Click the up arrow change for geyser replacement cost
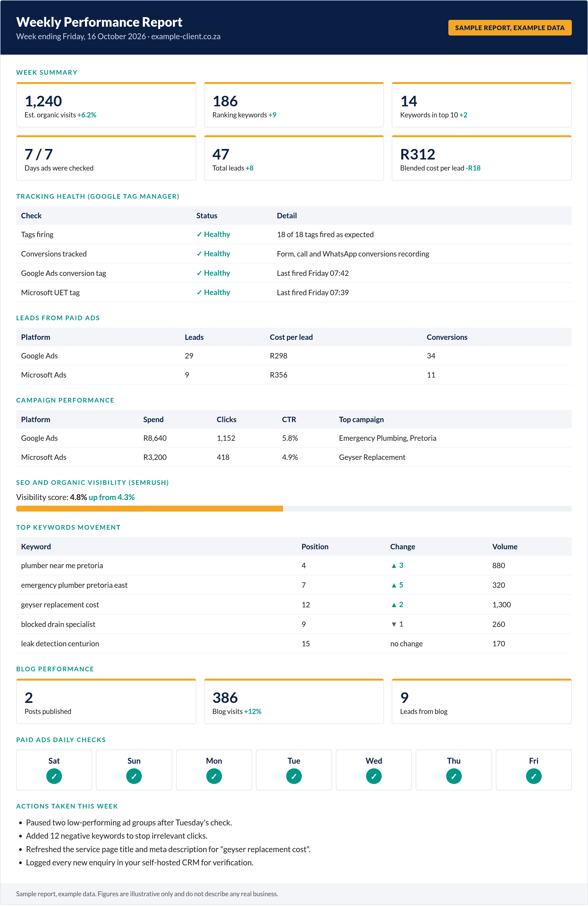The height and width of the screenshot is (907, 588). pos(397,604)
